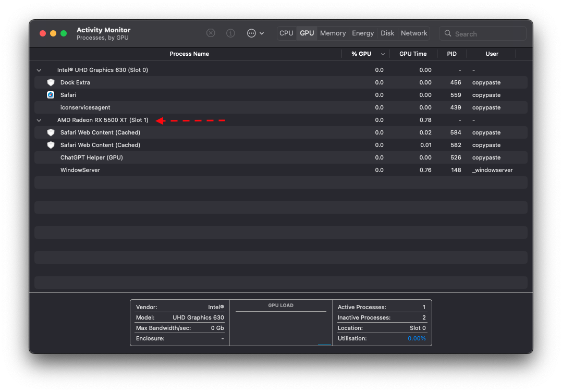Click the GPU Load graph panel
This screenshot has width=562, height=392.
[280, 322]
